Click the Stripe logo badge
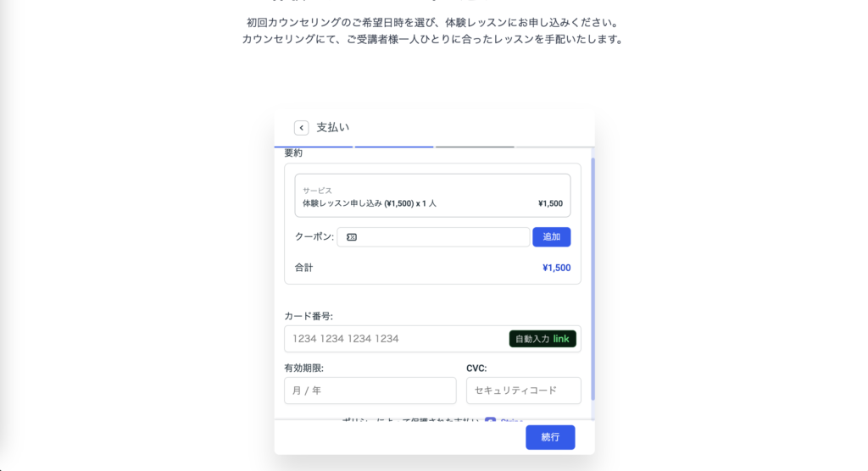 click(x=491, y=420)
